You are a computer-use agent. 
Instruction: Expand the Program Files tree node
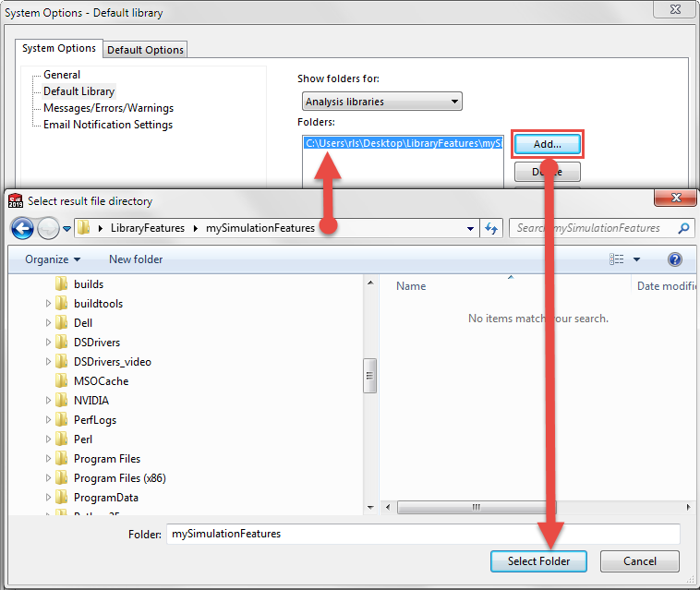coord(48,458)
